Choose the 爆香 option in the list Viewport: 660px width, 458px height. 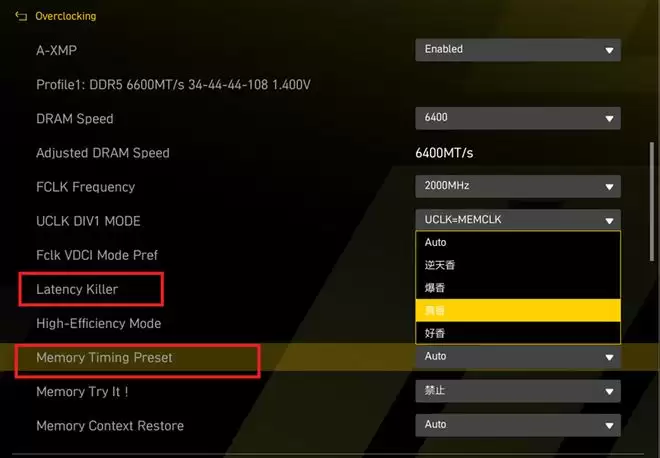[x=518, y=288]
